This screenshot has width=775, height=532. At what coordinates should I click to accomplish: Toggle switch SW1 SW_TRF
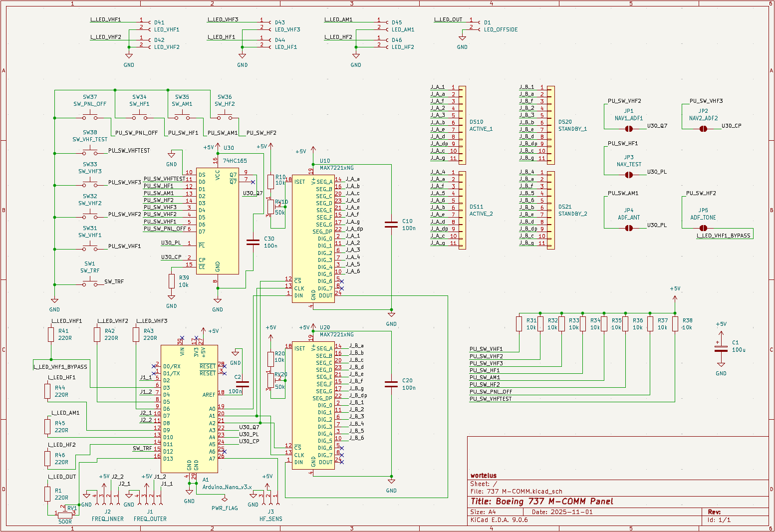point(90,282)
